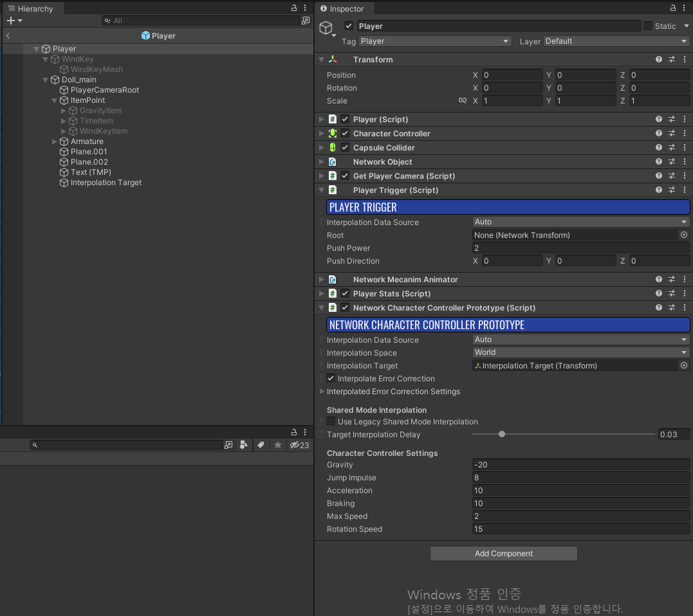Open Player (Script) help reference
The image size is (693, 616).
(x=658, y=119)
